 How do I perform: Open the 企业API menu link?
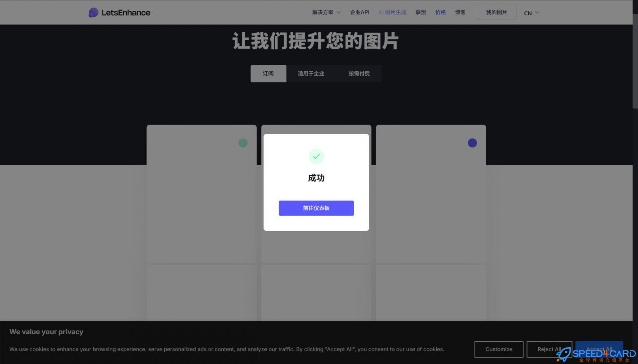coord(360,12)
